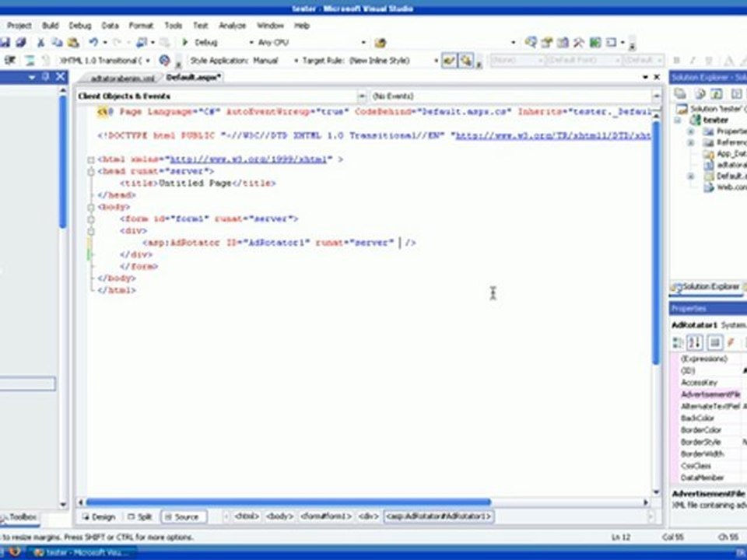Image resolution: width=747 pixels, height=560 pixels.
Task: Click the Start Page toolbar icon
Action: pyautogui.click(x=595, y=42)
